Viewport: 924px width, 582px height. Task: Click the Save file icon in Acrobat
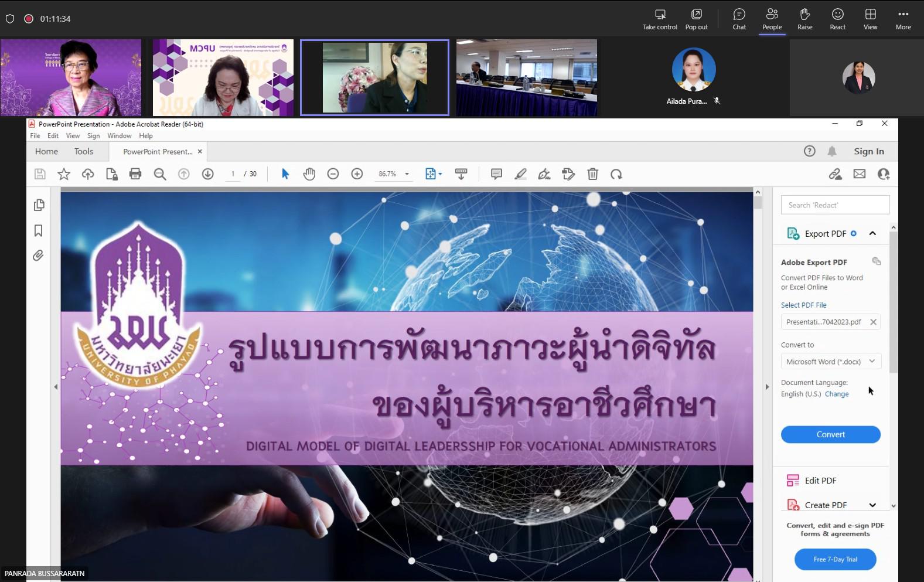click(40, 174)
